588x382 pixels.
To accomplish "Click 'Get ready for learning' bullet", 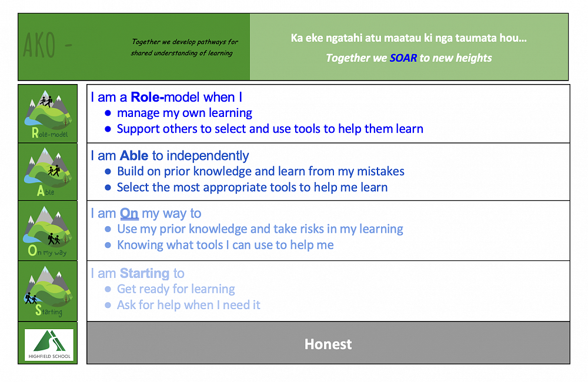I will (176, 289).
